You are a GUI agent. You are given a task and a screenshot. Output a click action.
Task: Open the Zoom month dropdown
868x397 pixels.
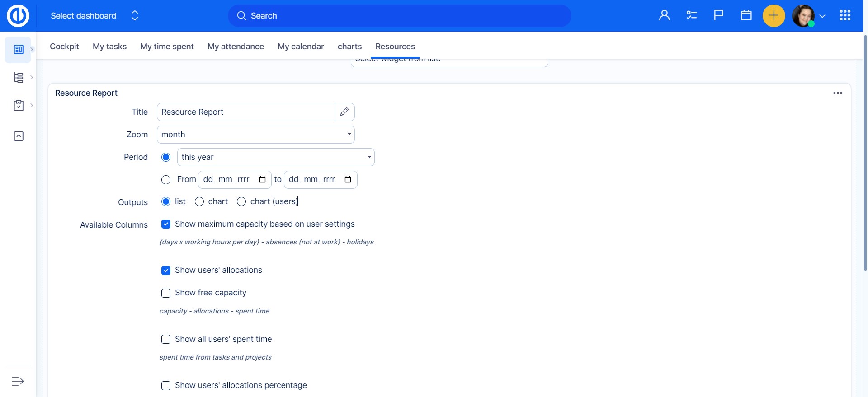point(255,135)
